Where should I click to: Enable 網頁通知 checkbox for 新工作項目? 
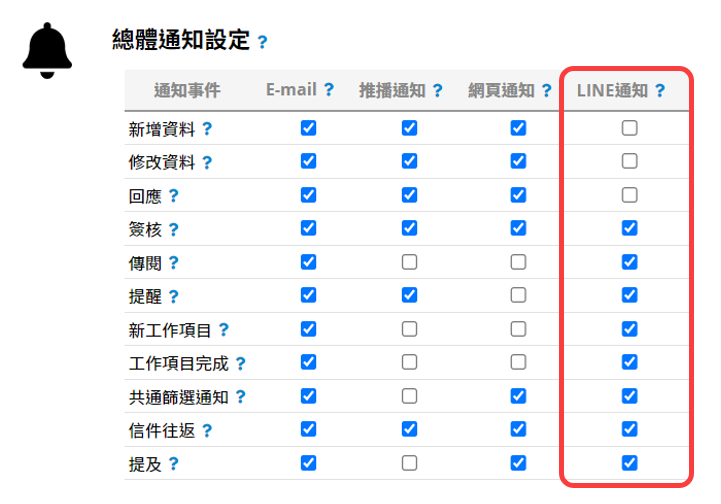click(x=518, y=329)
